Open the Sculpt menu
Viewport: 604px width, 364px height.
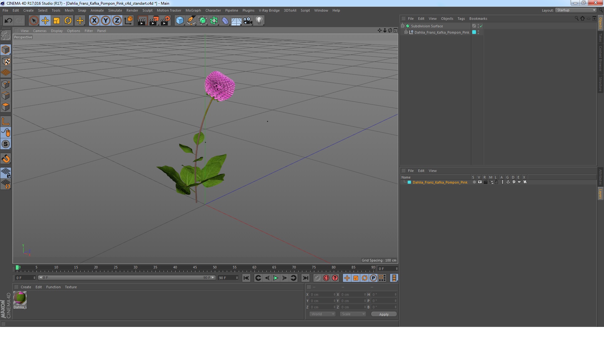tap(147, 10)
